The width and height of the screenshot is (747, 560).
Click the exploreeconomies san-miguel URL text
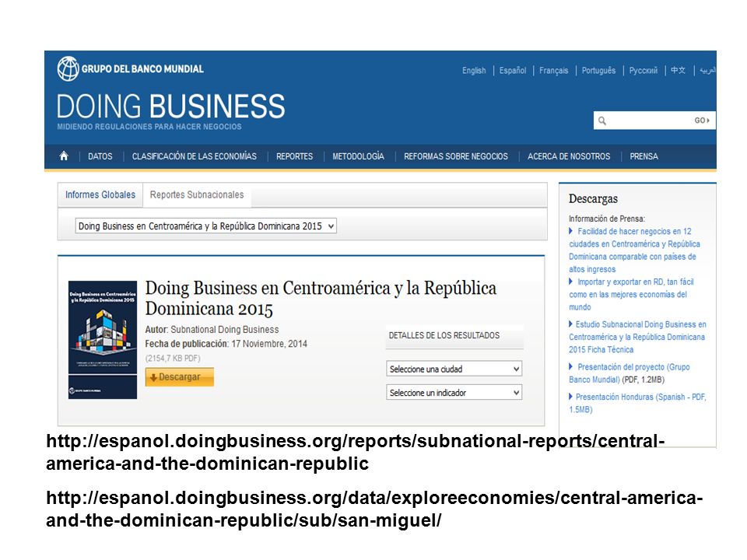pos(374,509)
